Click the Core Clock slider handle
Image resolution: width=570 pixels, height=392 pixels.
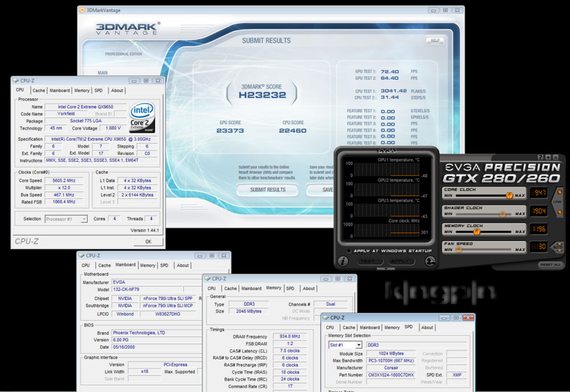(509, 196)
